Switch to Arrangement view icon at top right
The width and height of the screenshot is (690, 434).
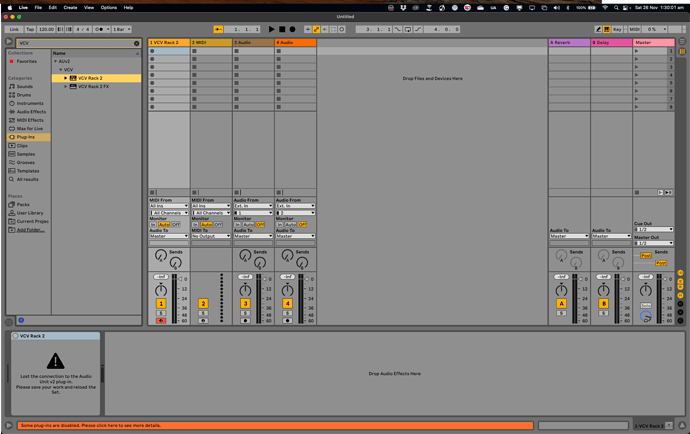coord(682,41)
